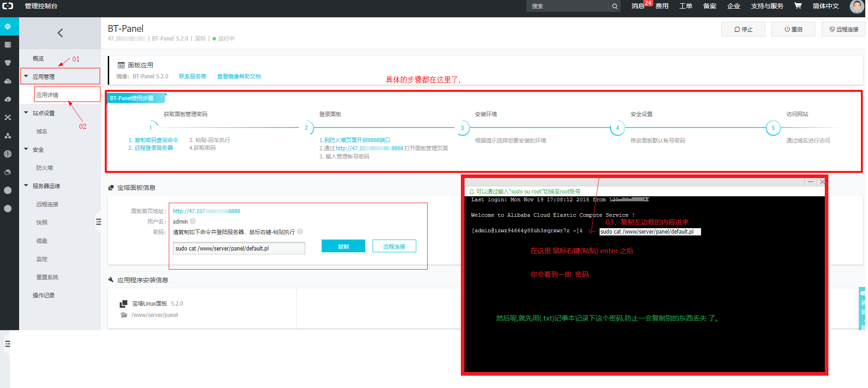868x388 pixels.
Task: Go back with the left chevron arrow
Action: (x=60, y=33)
